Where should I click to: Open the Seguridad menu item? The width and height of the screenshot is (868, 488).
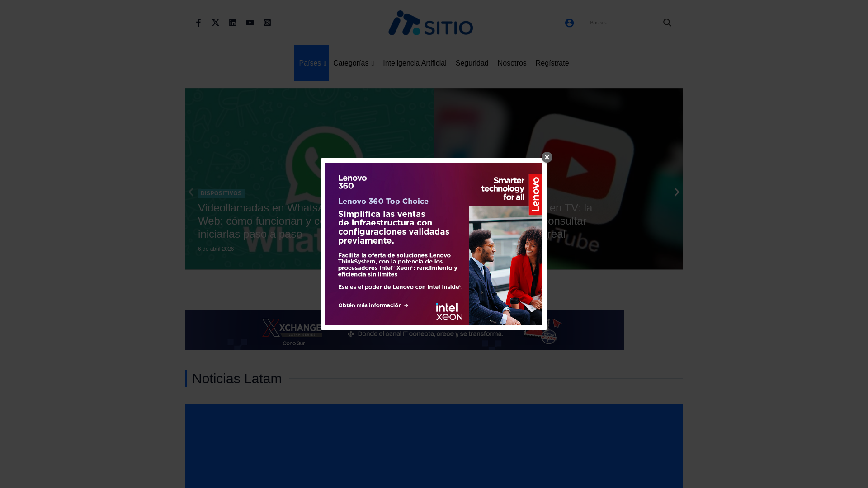(x=472, y=63)
